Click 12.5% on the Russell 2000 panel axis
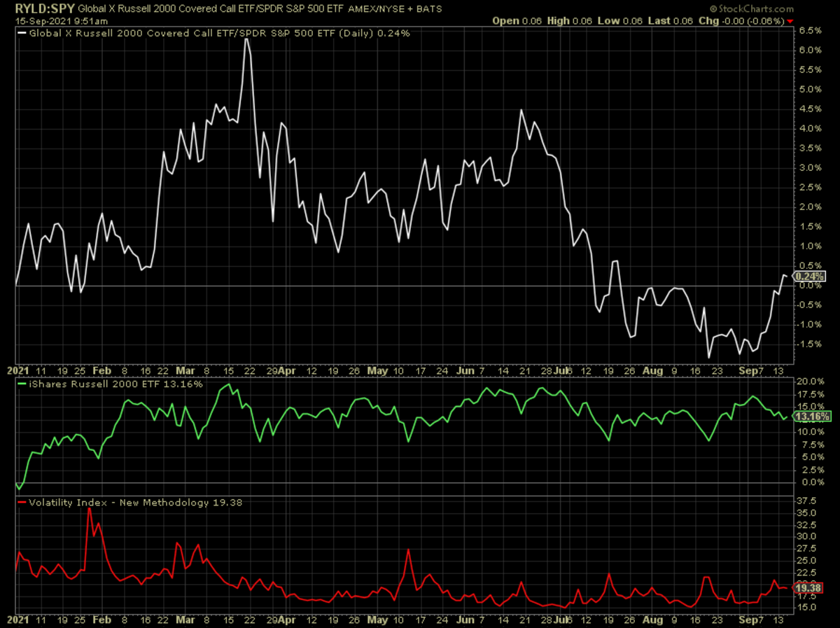840x628 pixels. tap(811, 419)
